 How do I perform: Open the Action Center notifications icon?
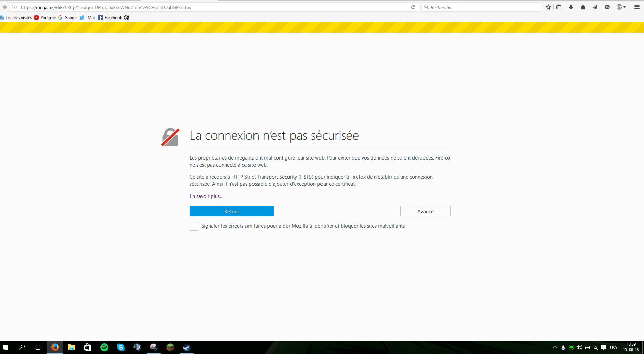[604, 347]
